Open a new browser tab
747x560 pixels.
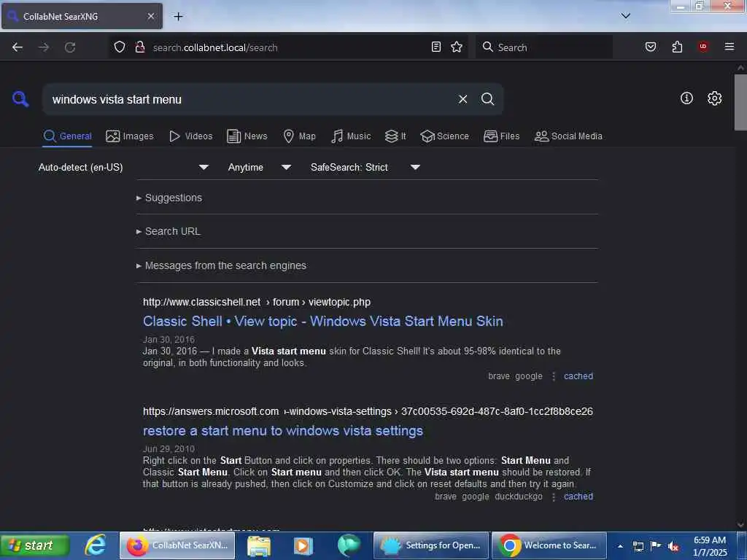178,17
